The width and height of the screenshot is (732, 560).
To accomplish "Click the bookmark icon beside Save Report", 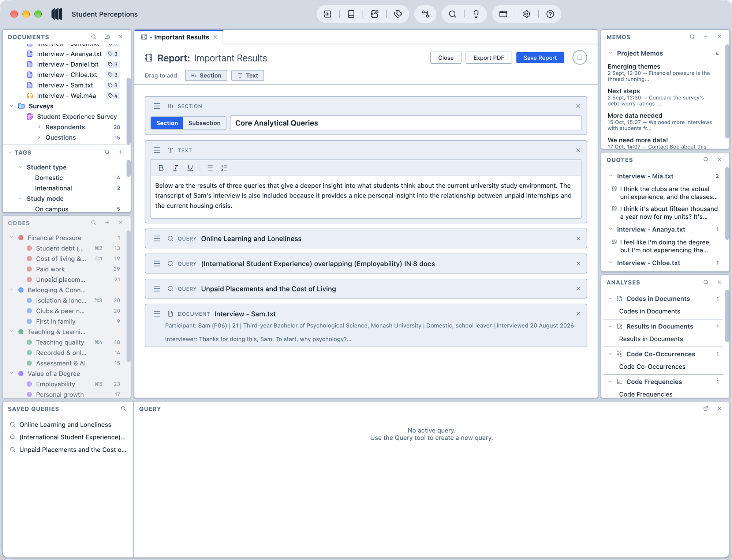I will (580, 57).
